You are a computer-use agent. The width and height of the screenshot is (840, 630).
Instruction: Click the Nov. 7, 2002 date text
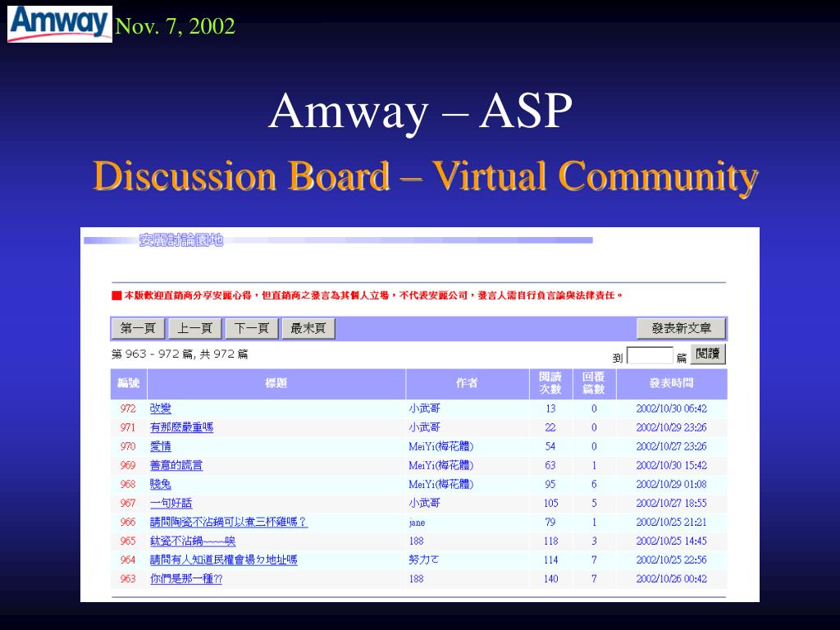pos(176,26)
